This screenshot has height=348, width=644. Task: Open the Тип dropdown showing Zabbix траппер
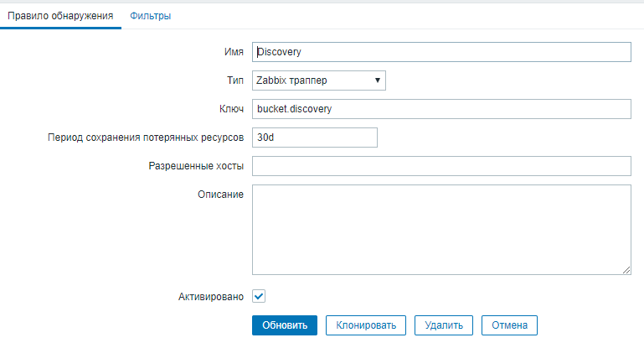pyautogui.click(x=318, y=81)
